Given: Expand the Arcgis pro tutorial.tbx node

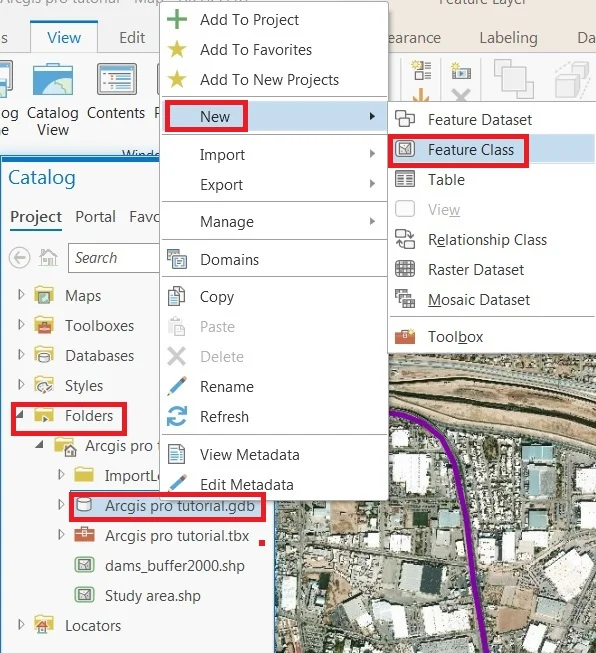Looking at the screenshot, I should pos(61,534).
